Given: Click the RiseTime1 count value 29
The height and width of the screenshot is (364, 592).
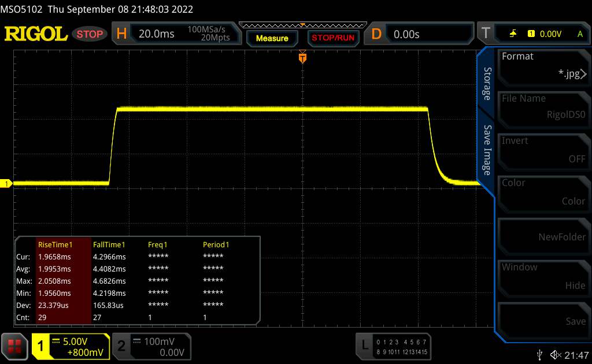Looking at the screenshot, I should click(42, 317).
